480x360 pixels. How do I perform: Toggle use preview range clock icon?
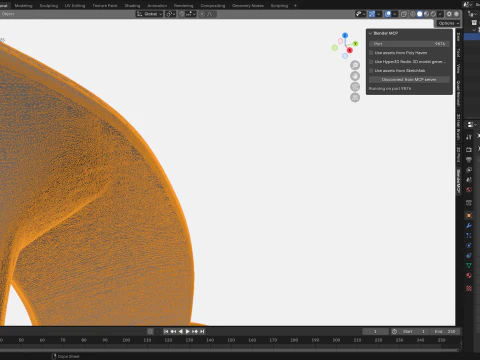tap(394, 332)
